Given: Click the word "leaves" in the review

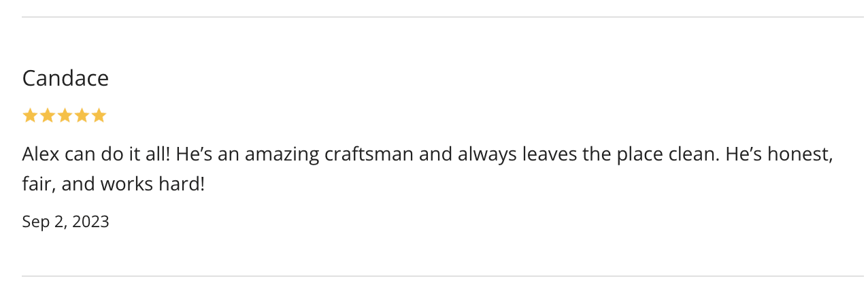Looking at the screenshot, I should [550, 154].
